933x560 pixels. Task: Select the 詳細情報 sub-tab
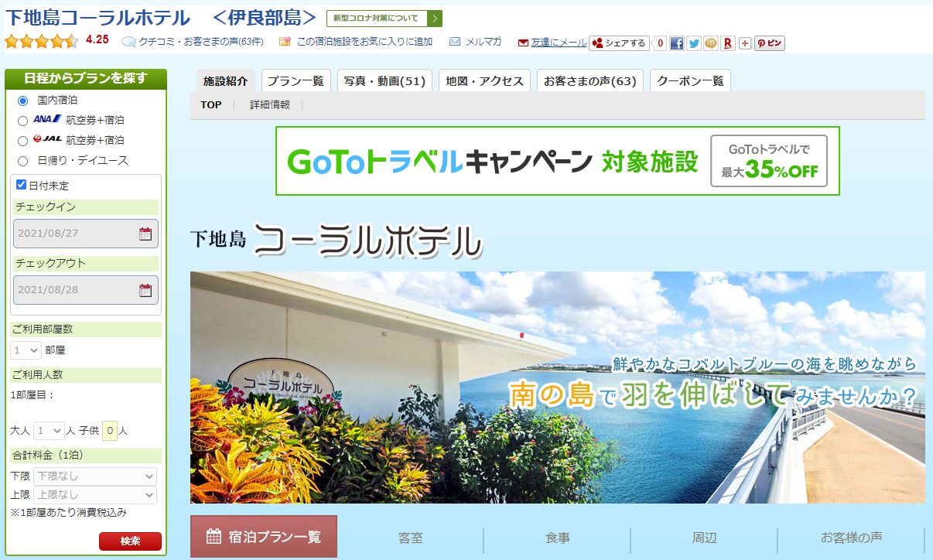270,104
